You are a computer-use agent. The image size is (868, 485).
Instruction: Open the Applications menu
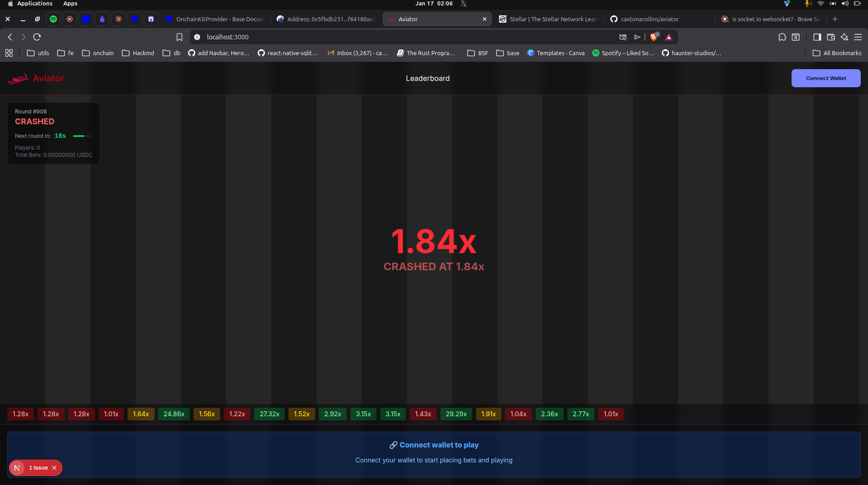pyautogui.click(x=34, y=4)
